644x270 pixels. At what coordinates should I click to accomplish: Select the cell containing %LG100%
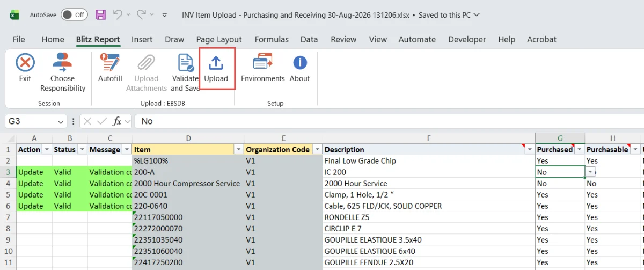pyautogui.click(x=188, y=160)
